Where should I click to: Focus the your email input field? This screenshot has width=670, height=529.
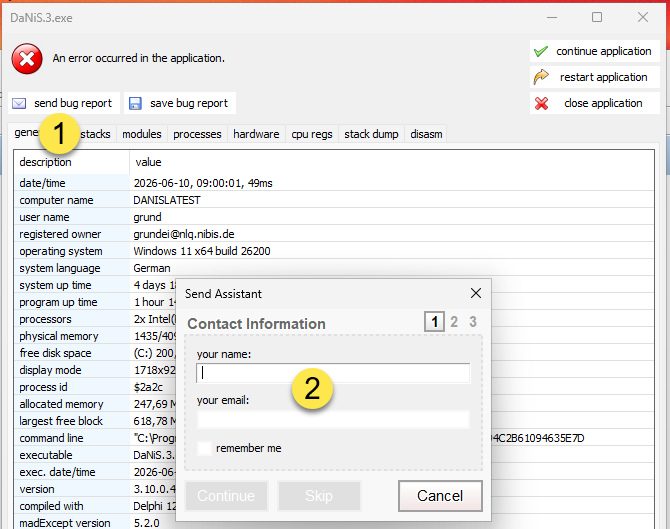tap(333, 420)
